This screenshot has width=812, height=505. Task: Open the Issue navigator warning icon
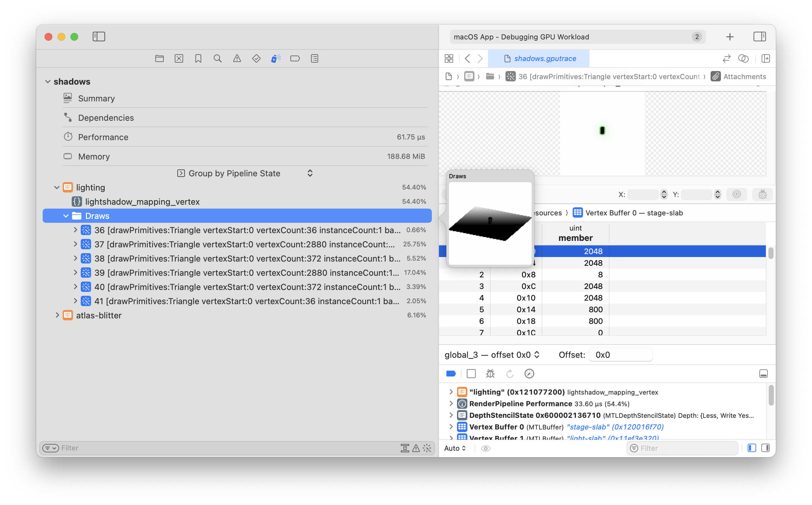(237, 59)
